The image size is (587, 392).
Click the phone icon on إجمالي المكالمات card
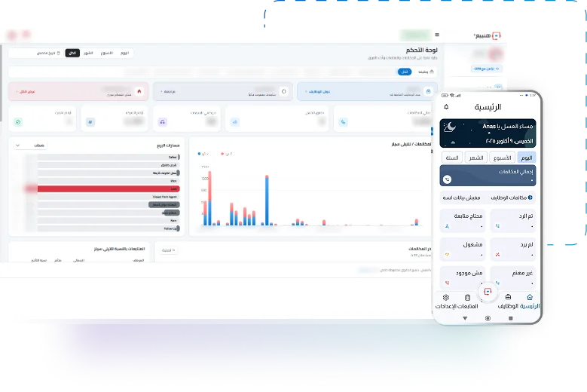447,179
